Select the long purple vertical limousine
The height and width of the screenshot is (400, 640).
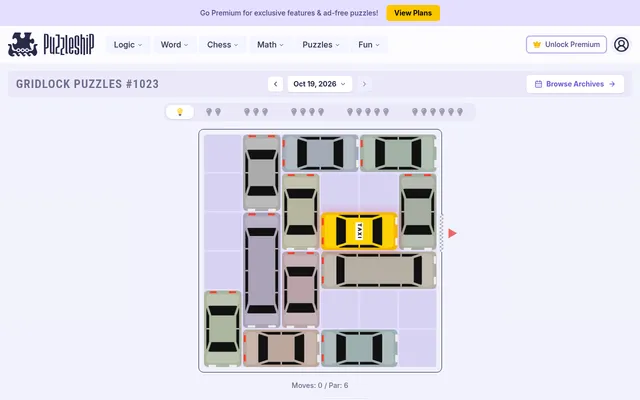coord(262,270)
